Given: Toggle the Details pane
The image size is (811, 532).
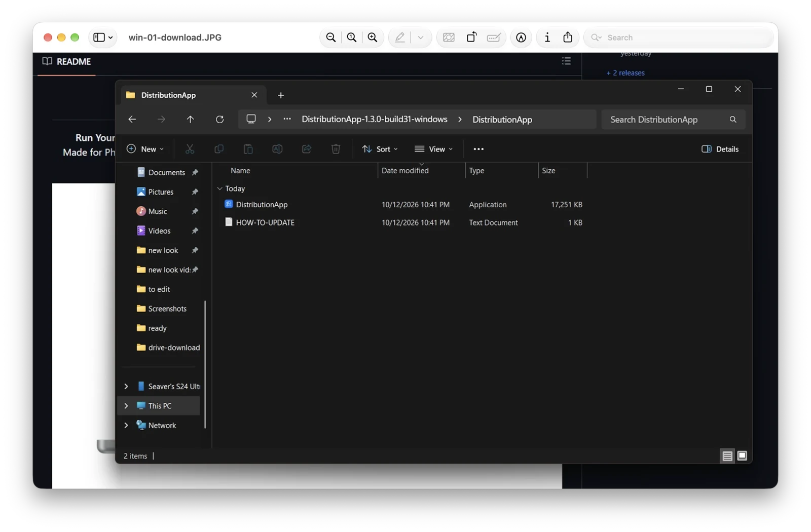Looking at the screenshot, I should click(x=720, y=149).
